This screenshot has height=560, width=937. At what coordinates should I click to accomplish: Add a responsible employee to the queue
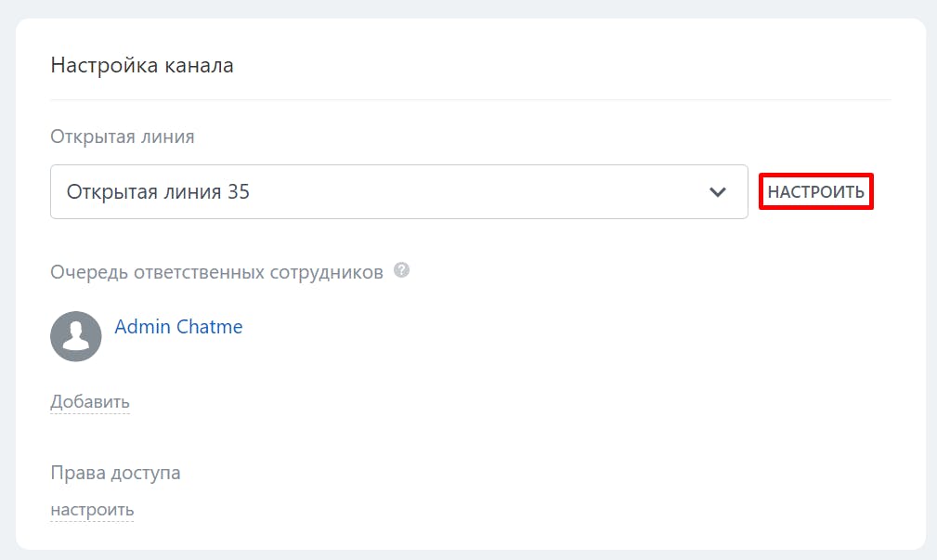[90, 402]
